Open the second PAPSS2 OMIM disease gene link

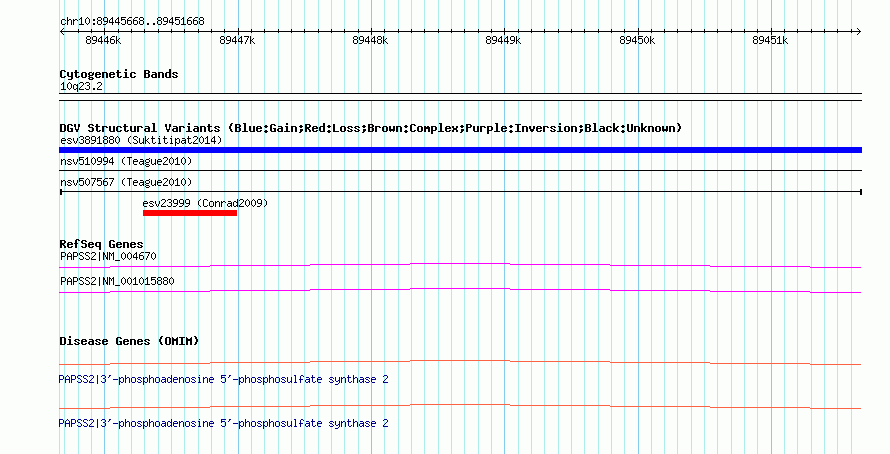click(224, 423)
